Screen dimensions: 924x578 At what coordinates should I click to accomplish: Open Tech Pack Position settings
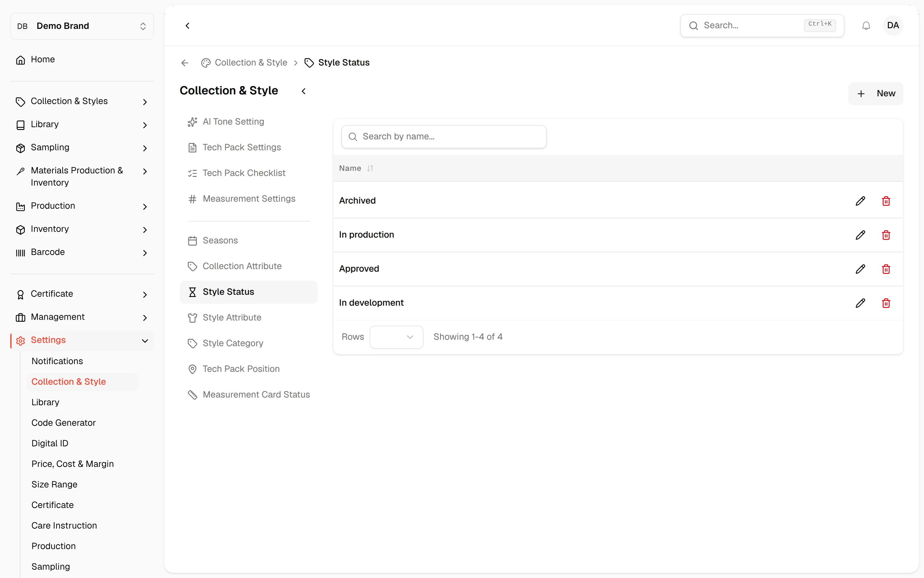click(248, 369)
